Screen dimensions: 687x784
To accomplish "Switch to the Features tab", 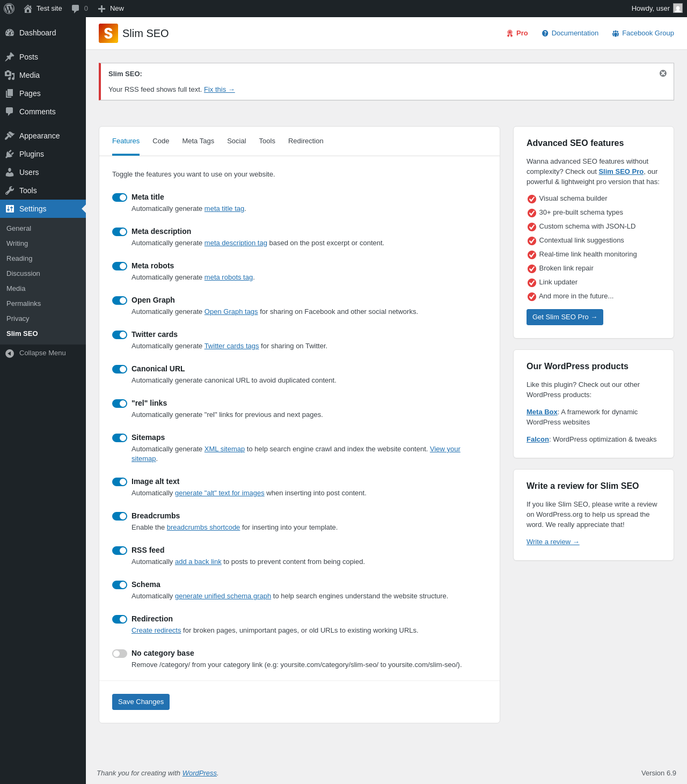I will point(126,141).
